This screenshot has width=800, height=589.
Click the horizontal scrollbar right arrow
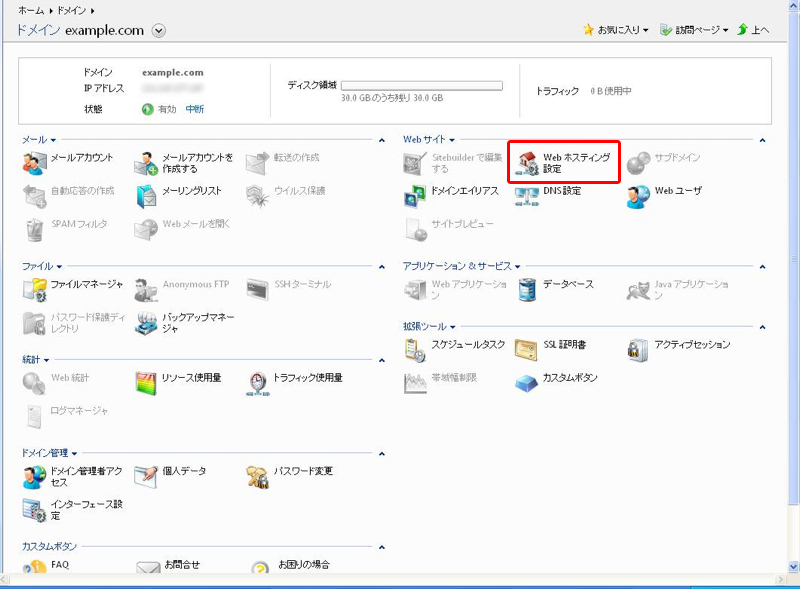780,579
